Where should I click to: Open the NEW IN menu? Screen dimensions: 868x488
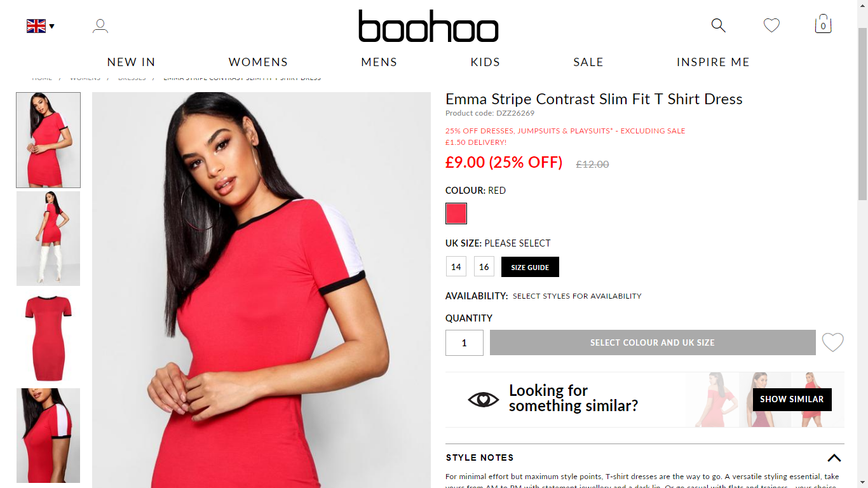point(131,62)
